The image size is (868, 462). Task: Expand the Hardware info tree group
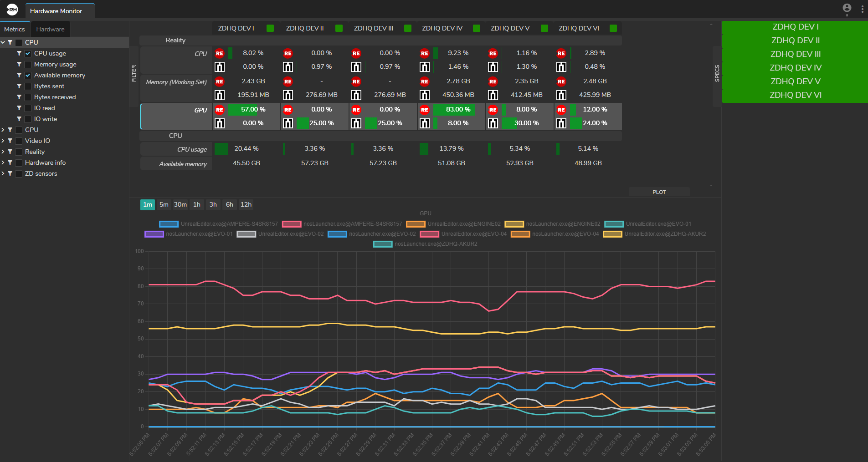click(x=3, y=162)
